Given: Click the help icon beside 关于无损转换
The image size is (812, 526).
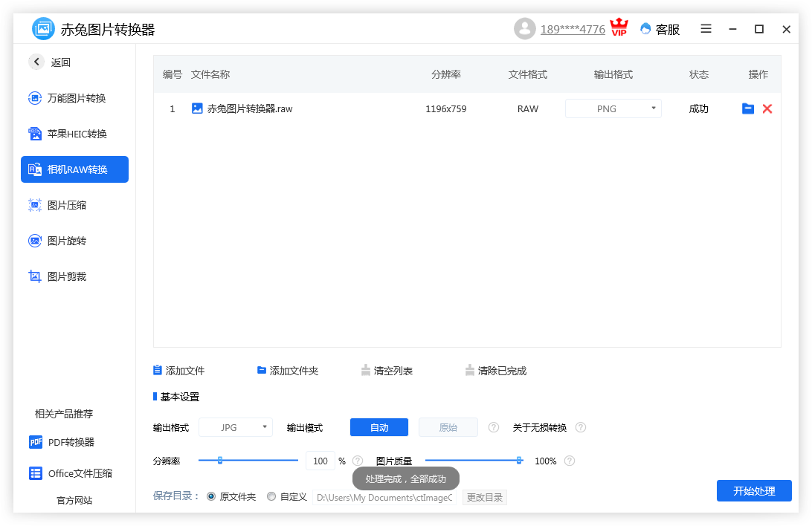Looking at the screenshot, I should click(581, 428).
